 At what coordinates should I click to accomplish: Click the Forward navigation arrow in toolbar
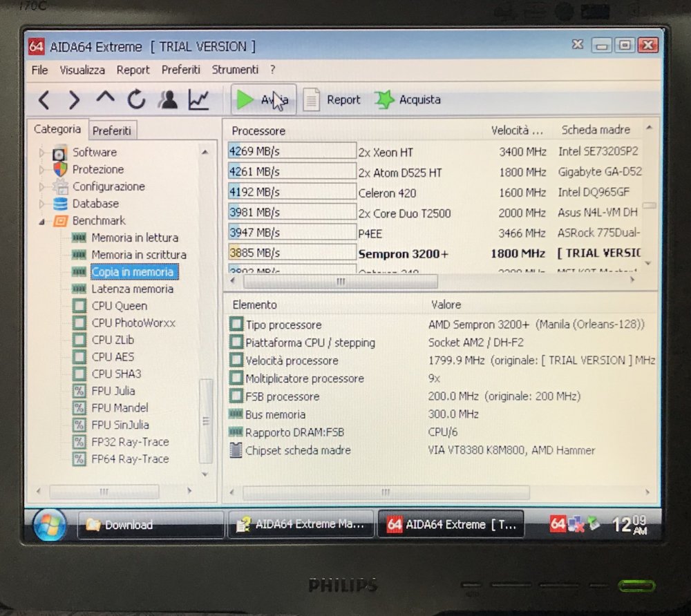(x=74, y=100)
